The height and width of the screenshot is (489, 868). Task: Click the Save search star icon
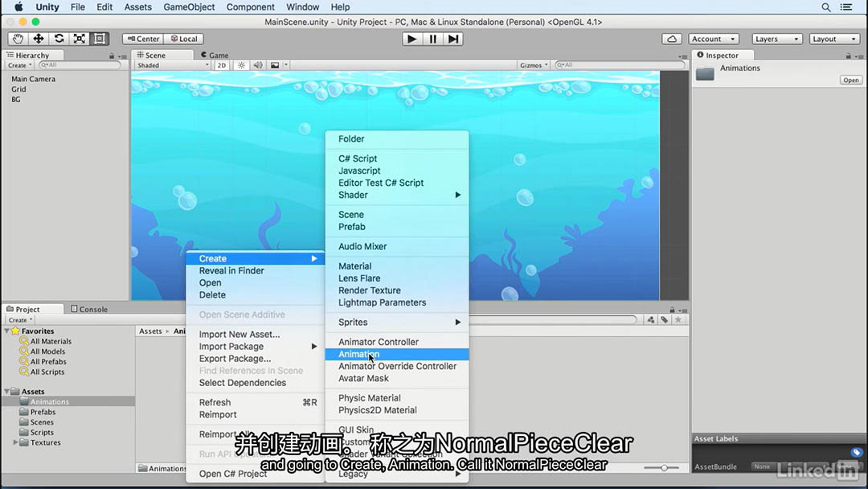(x=678, y=319)
